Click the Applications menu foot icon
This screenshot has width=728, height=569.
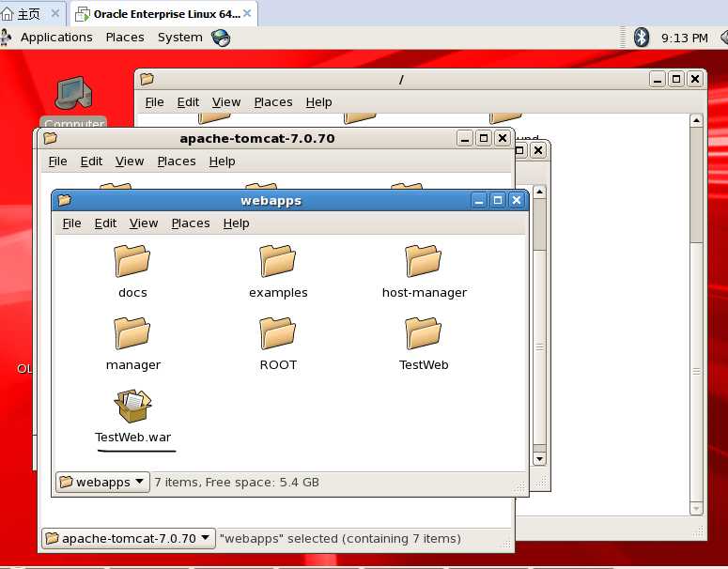tap(6, 38)
